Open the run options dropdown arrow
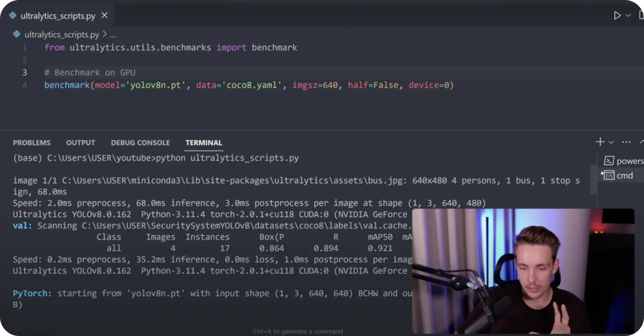 pos(628,15)
